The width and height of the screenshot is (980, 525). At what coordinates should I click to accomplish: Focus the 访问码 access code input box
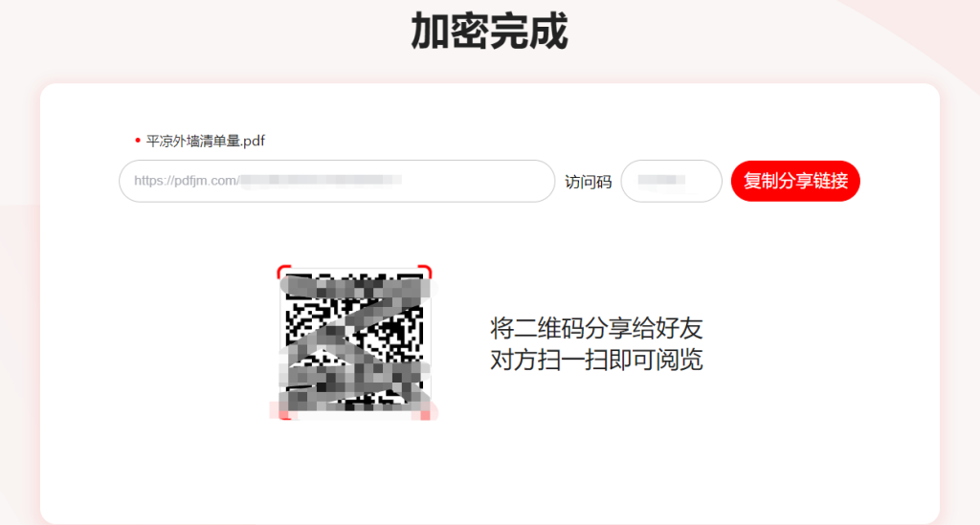point(671,181)
